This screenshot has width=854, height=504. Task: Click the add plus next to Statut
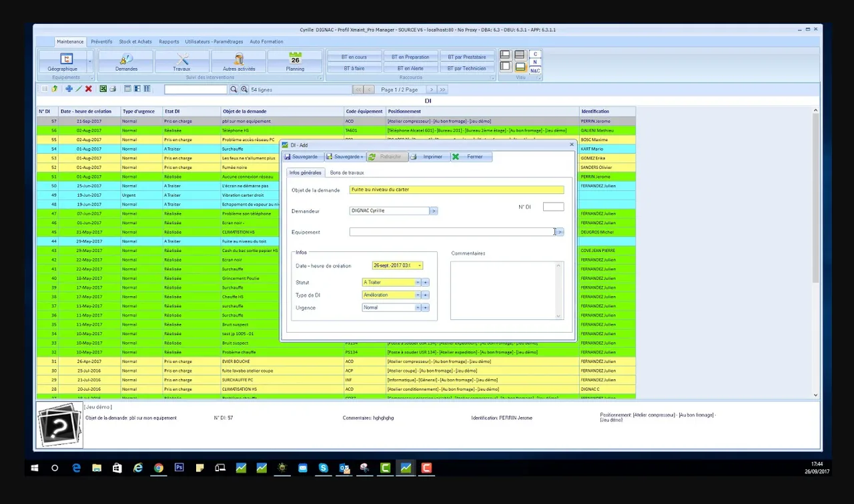click(426, 282)
